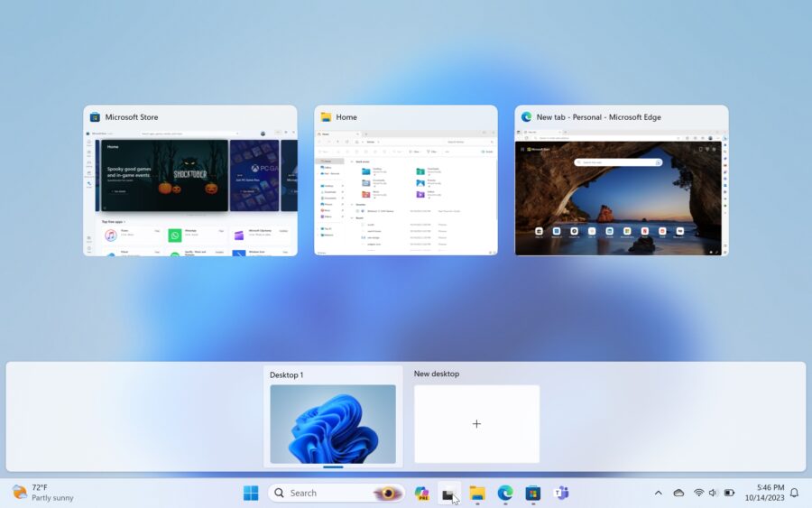Click the Shocktober banner in Store preview

pyautogui.click(x=164, y=175)
